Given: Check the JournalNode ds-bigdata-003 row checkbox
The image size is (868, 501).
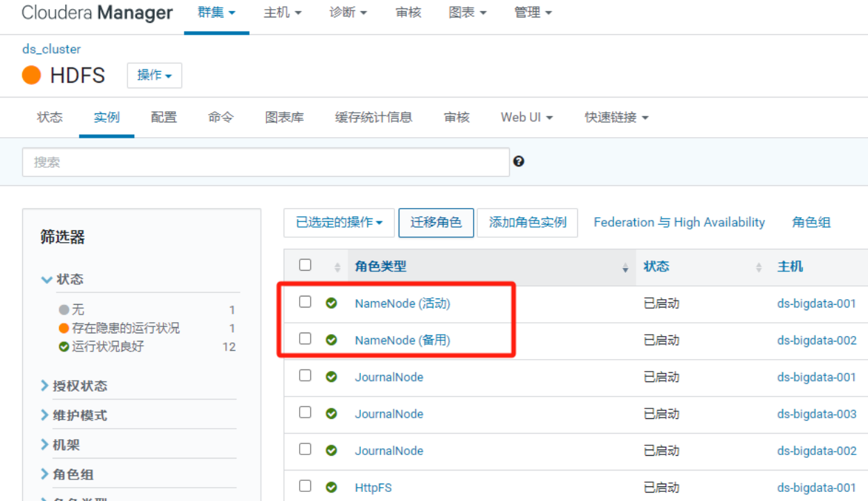Looking at the screenshot, I should point(305,412).
